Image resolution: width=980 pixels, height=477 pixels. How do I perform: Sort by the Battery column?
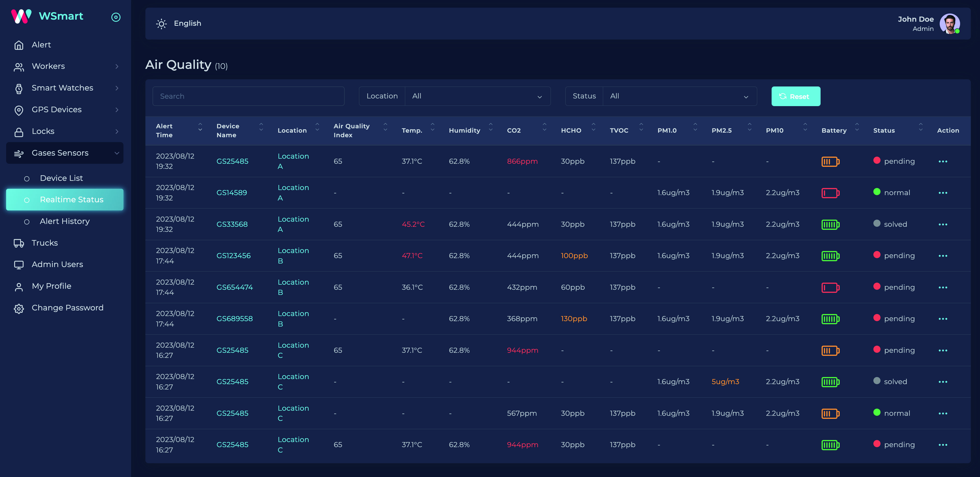pos(857,127)
